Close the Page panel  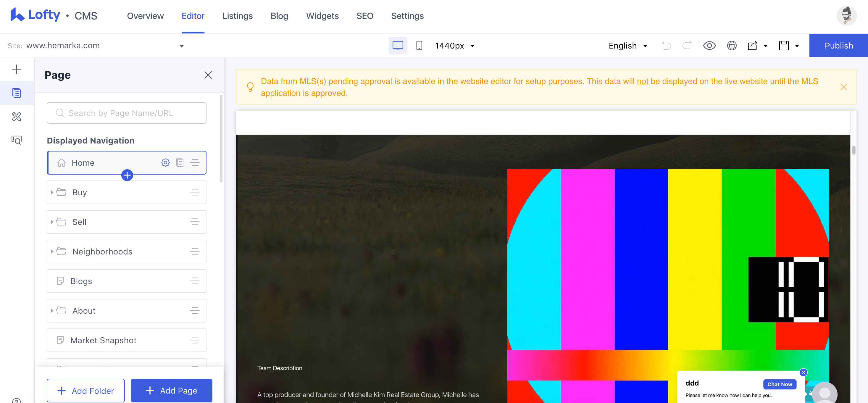coord(208,75)
